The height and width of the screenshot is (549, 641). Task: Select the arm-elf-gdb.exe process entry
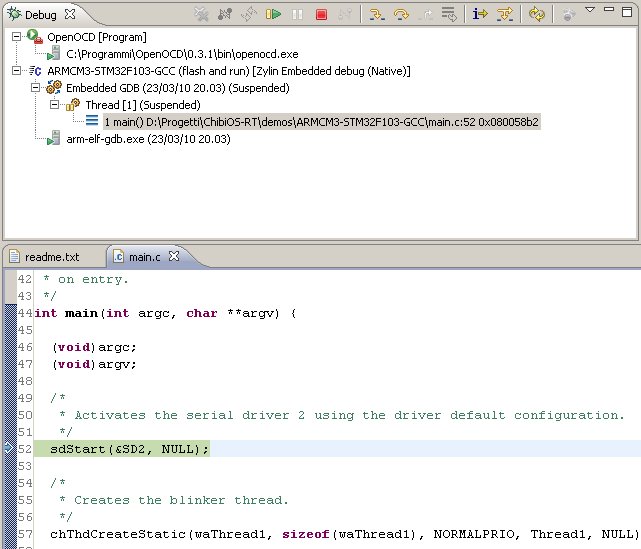[148, 139]
